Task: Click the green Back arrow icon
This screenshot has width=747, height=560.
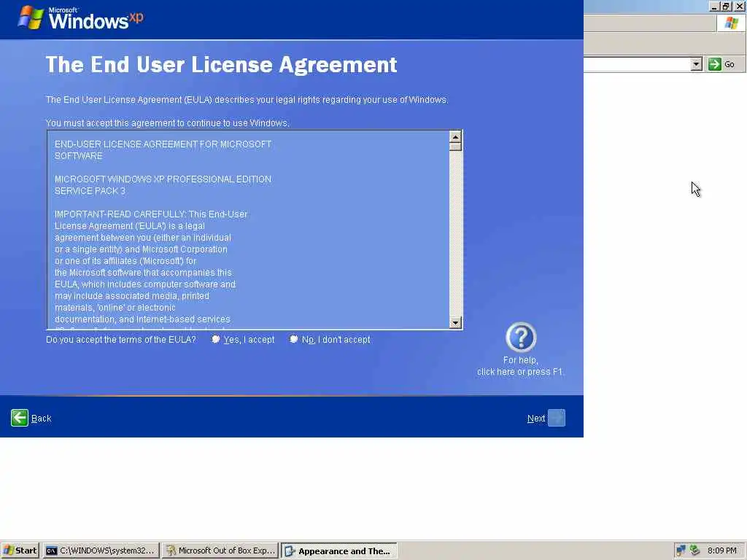Action: pos(20,418)
